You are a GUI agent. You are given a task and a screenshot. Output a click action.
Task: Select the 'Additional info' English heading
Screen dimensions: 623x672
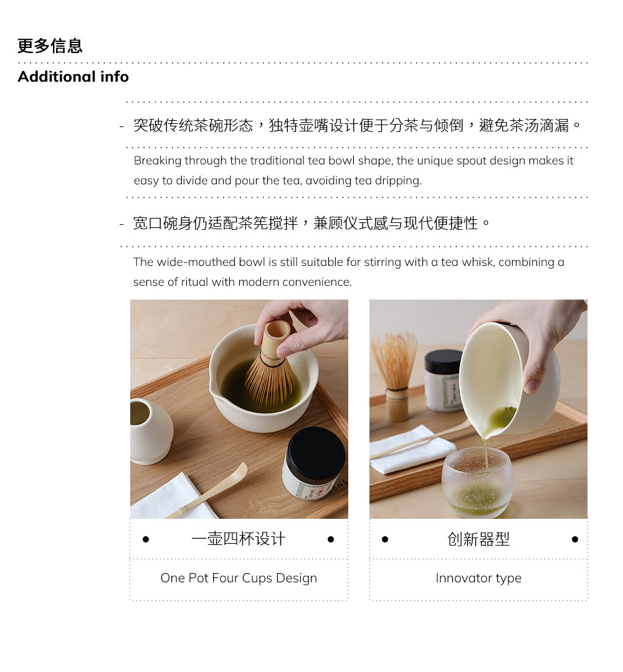74,77
